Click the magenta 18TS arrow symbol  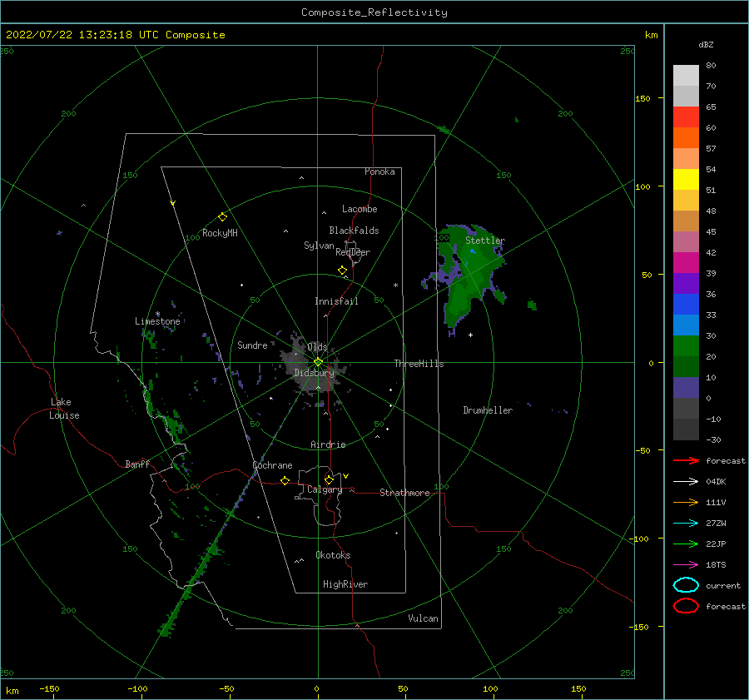point(686,565)
